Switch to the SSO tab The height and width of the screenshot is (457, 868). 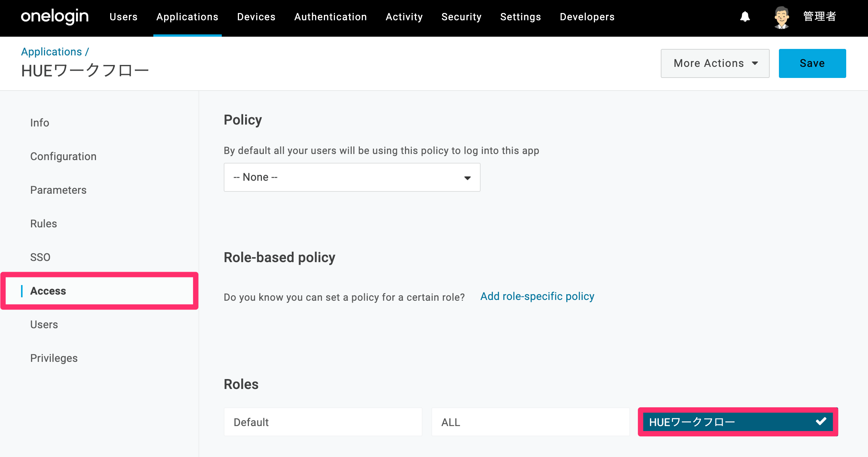click(x=40, y=257)
